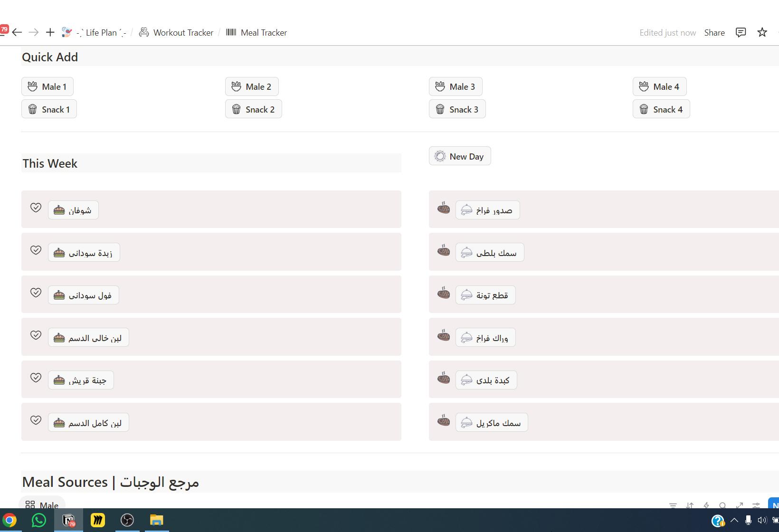This screenshot has height=532, width=779.
Task: Expand Meal Sources database to full page
Action: (740, 505)
